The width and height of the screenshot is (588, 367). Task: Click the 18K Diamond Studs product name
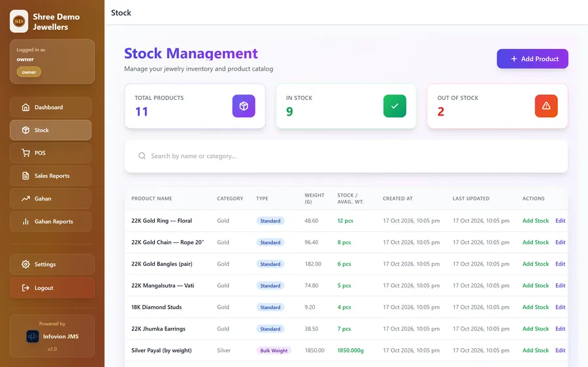click(156, 307)
